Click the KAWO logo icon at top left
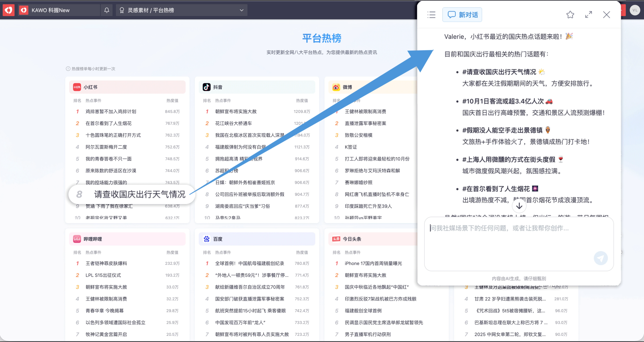 [9, 10]
